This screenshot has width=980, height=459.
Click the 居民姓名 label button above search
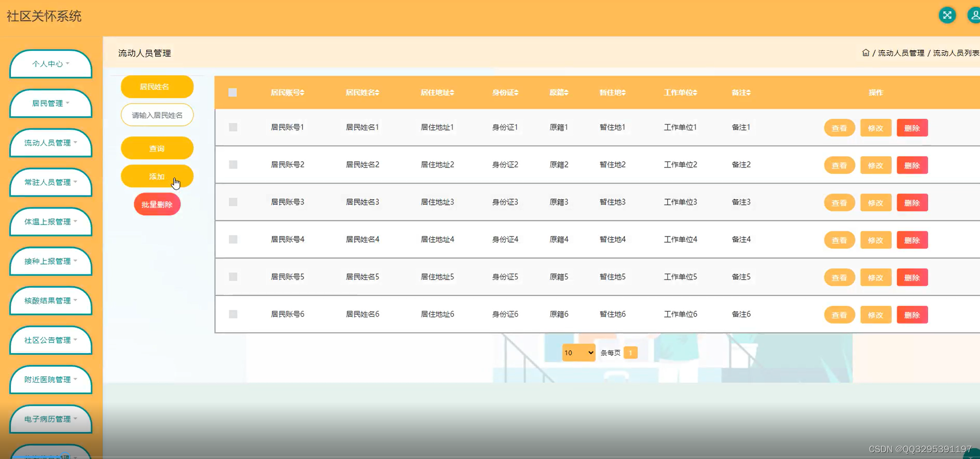pos(157,87)
